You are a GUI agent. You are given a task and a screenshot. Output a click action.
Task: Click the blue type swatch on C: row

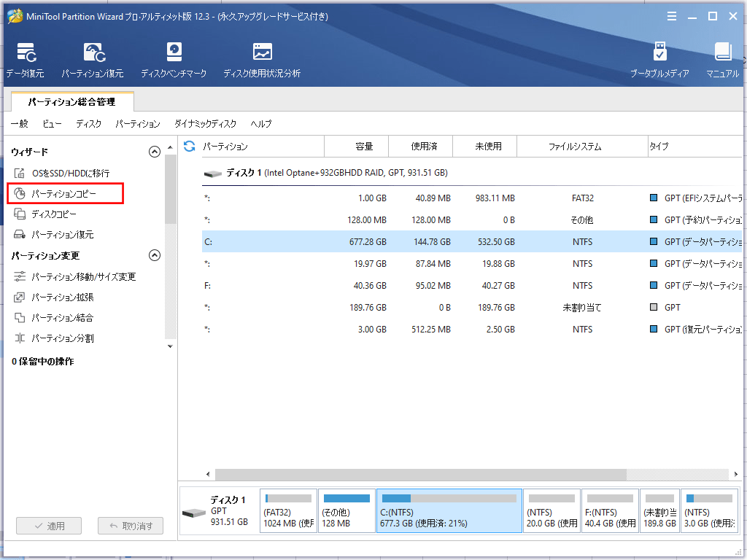tap(654, 241)
